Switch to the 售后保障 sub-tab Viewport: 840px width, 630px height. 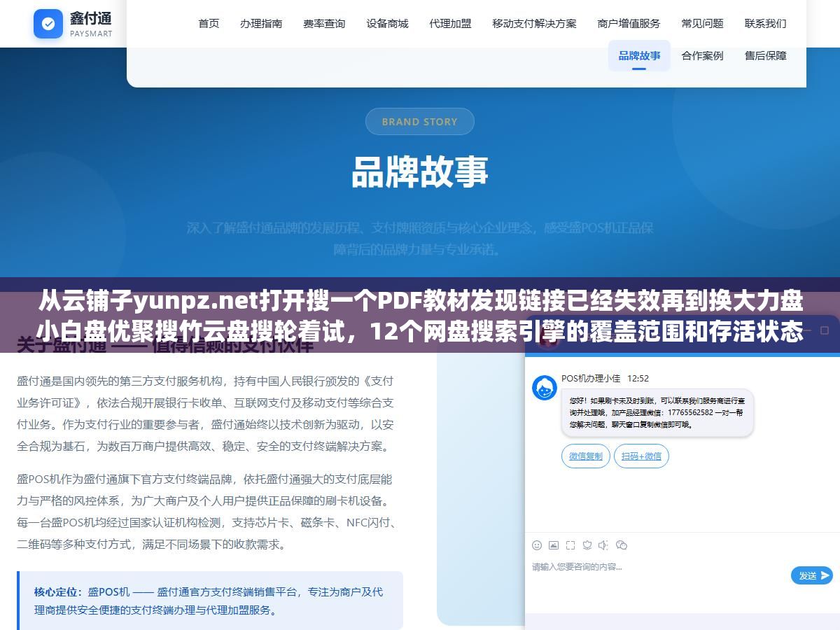pyautogui.click(x=765, y=55)
